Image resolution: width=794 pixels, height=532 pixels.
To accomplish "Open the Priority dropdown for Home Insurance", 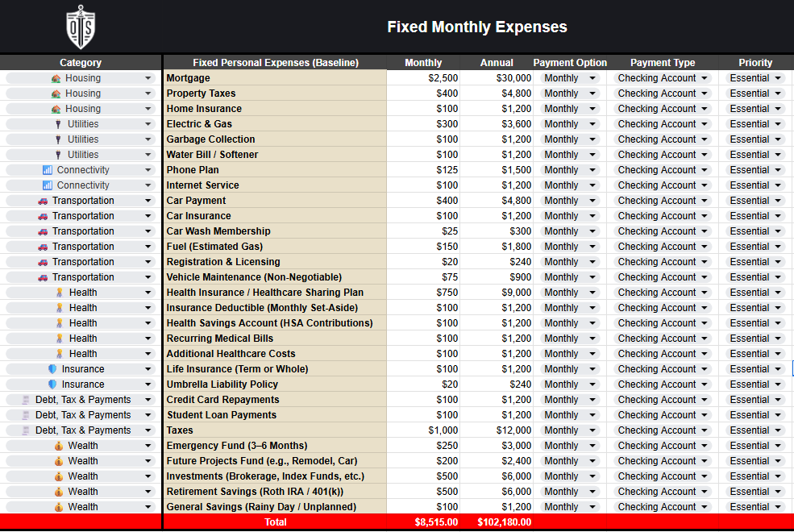I will tap(779, 109).
